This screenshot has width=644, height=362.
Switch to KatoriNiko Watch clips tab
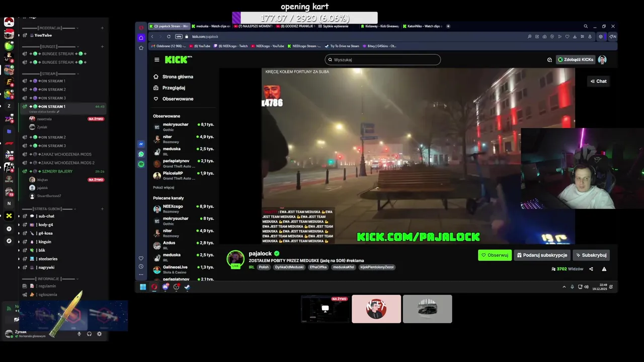(x=423, y=26)
